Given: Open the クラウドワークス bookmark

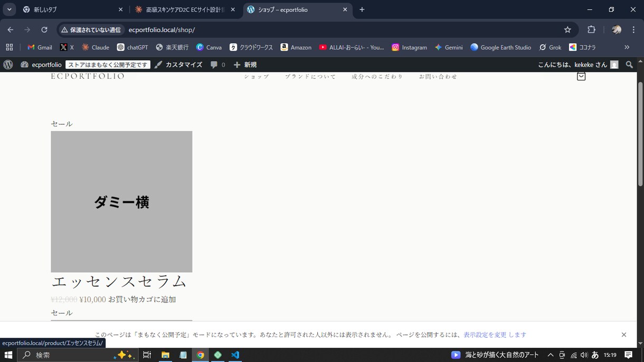Looking at the screenshot, I should pos(251,47).
